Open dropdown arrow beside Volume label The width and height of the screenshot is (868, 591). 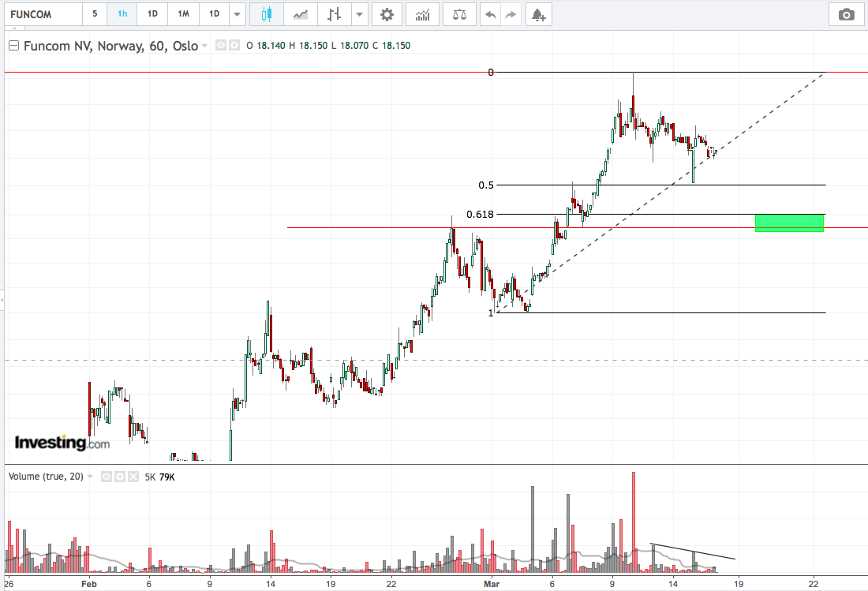[x=90, y=477]
